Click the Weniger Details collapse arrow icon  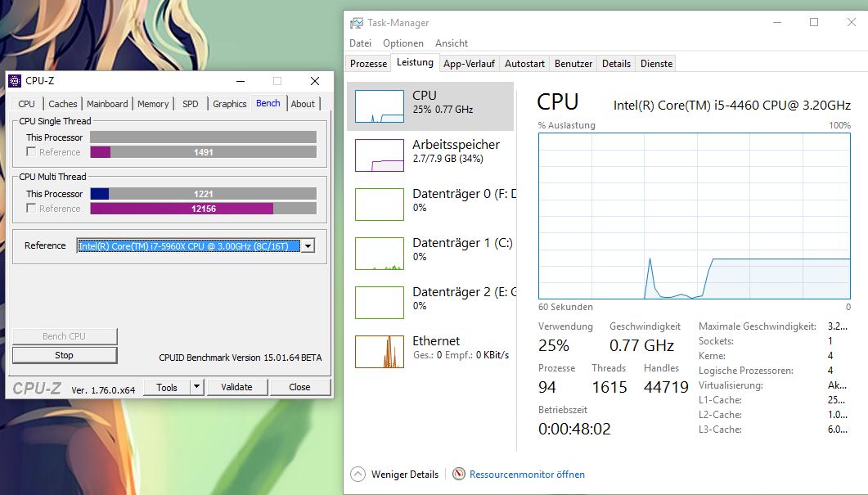click(358, 475)
